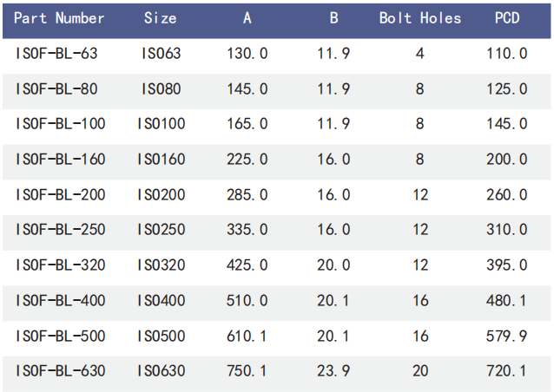Click the ISOF-BL-80 part number
The height and width of the screenshot is (392, 554).
[56, 88]
